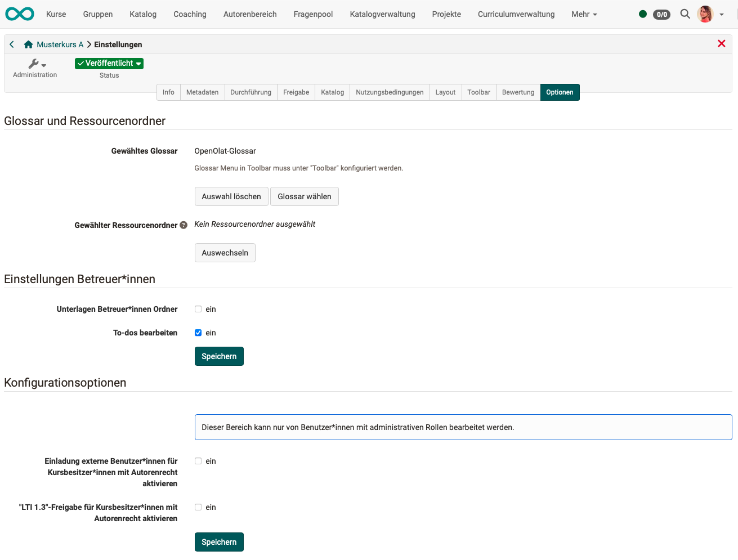This screenshot has height=560, width=738.
Task: Click the Glossar wählen button
Action: pos(305,196)
